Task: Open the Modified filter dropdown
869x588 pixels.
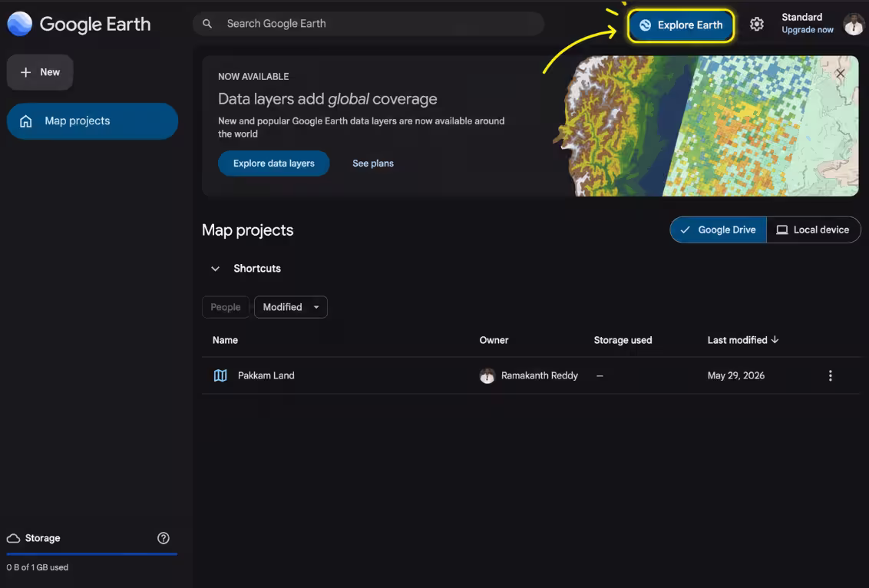Action: 290,307
